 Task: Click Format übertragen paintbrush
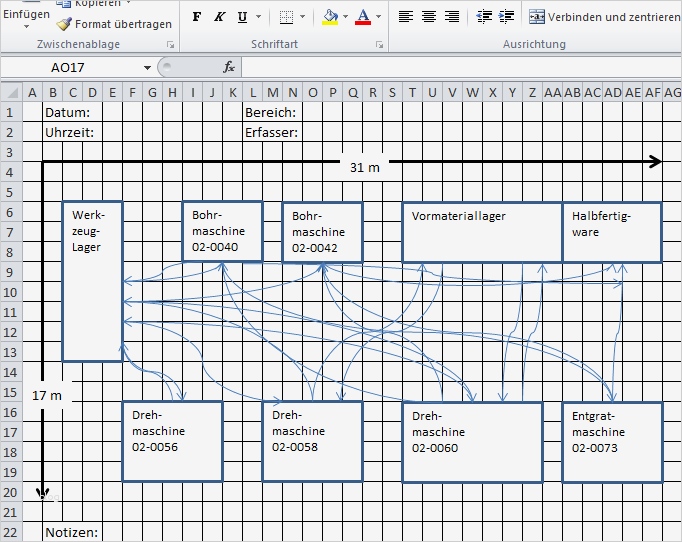point(114,24)
